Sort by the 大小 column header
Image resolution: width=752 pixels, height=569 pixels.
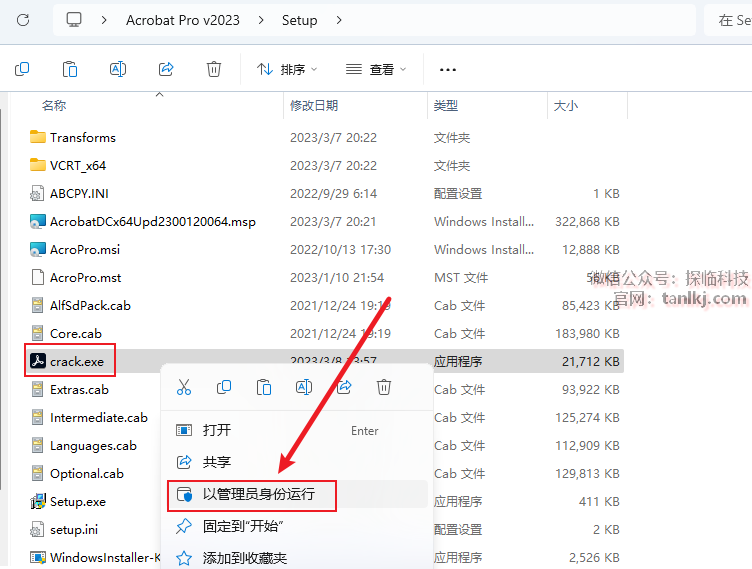coord(566,106)
